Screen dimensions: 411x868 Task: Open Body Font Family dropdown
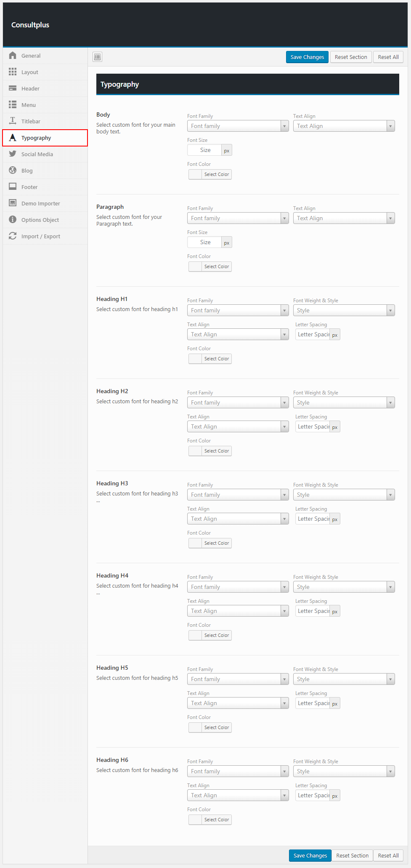pos(238,126)
